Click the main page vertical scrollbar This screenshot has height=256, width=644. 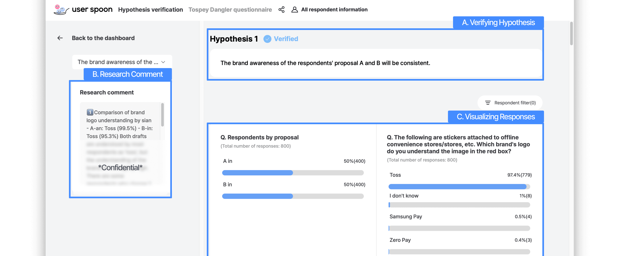click(571, 34)
